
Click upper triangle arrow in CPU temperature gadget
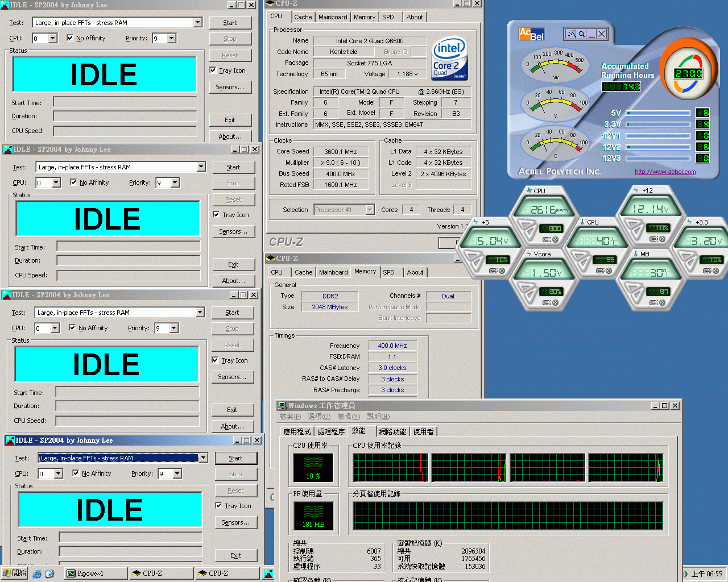tap(578, 255)
